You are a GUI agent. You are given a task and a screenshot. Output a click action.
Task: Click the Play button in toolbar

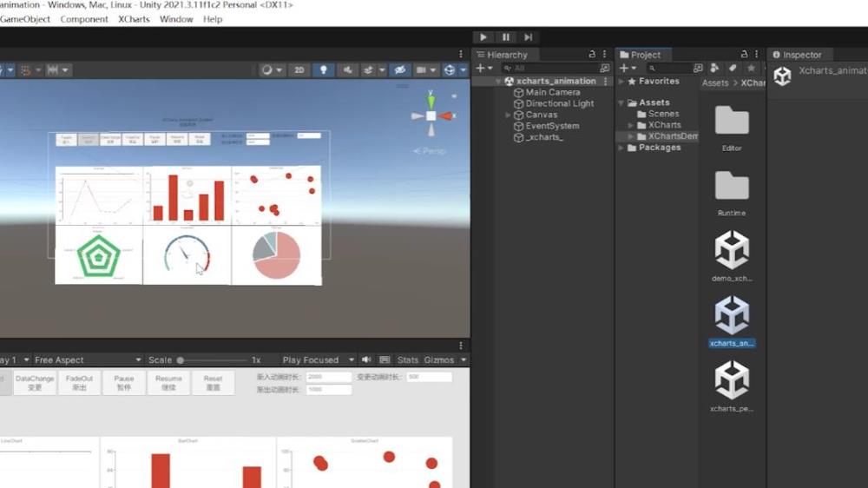(483, 37)
